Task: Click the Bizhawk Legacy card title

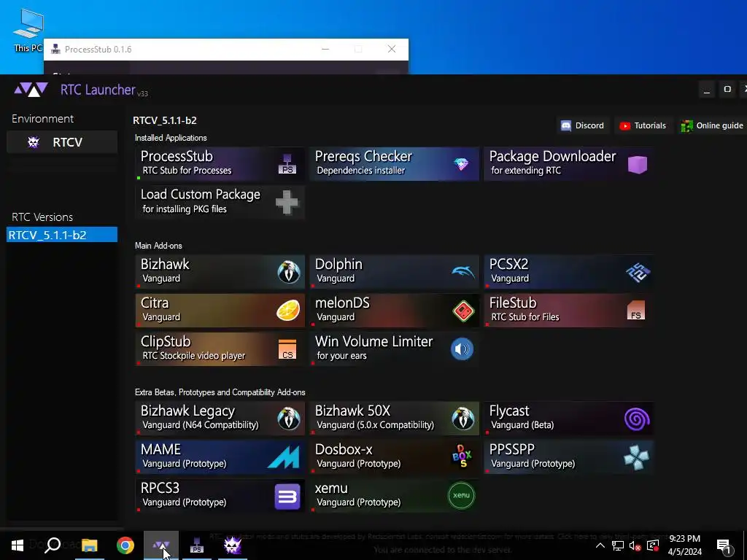Action: pyautogui.click(x=187, y=411)
